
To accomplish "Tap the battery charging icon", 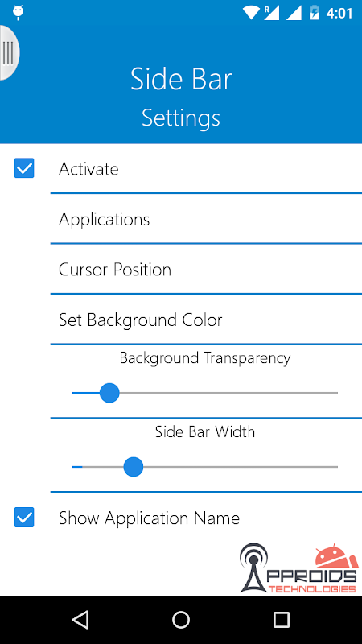I will 314,13.
